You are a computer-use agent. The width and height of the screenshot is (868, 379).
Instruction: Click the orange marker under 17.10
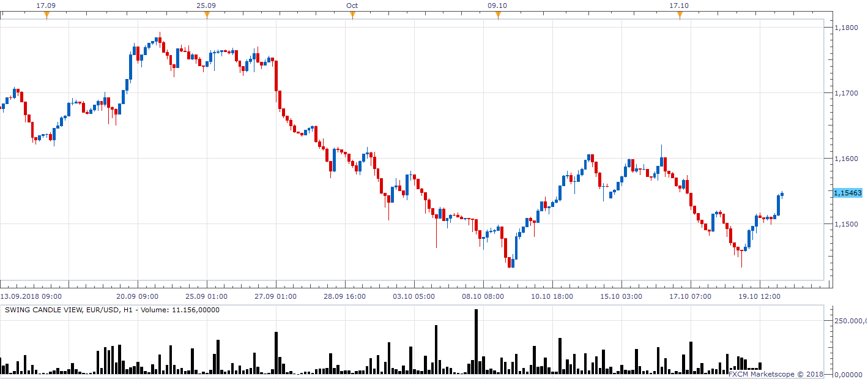[680, 15]
